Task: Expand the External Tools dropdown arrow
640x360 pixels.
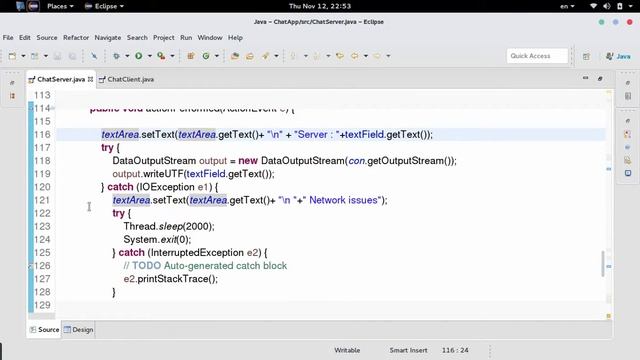Action: 172,56
